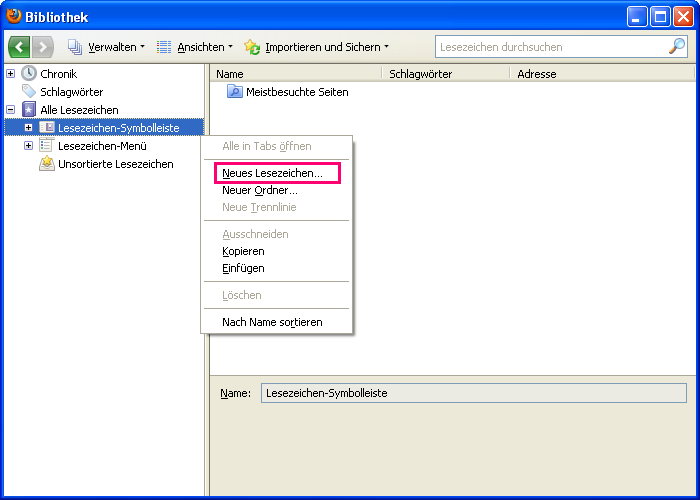Choose Neuer Ordner from context menu

tap(260, 190)
